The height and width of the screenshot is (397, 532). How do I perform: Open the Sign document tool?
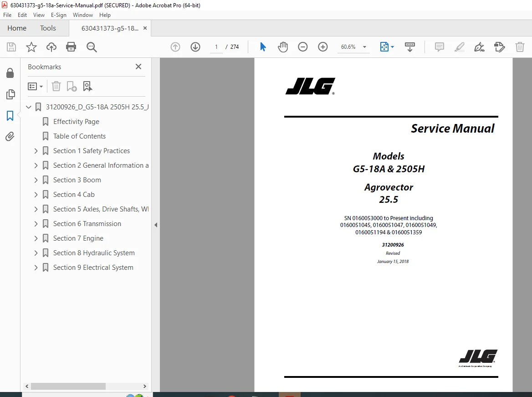(480, 47)
